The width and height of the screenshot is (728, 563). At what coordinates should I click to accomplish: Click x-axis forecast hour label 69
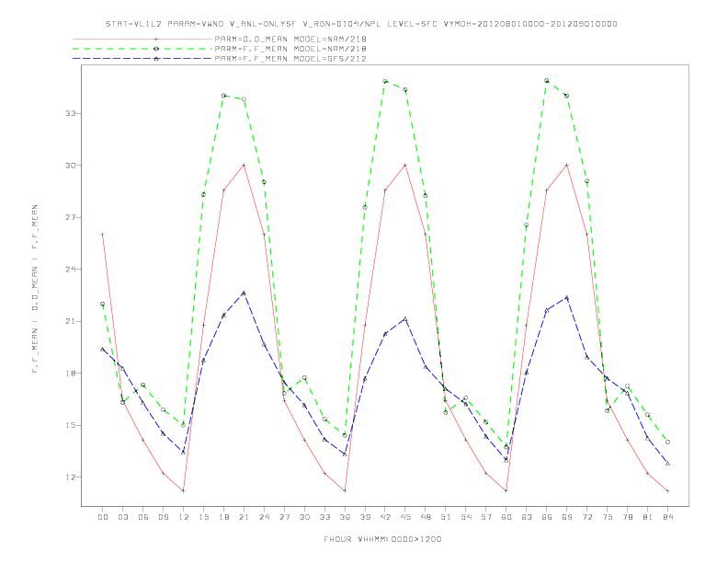click(567, 517)
